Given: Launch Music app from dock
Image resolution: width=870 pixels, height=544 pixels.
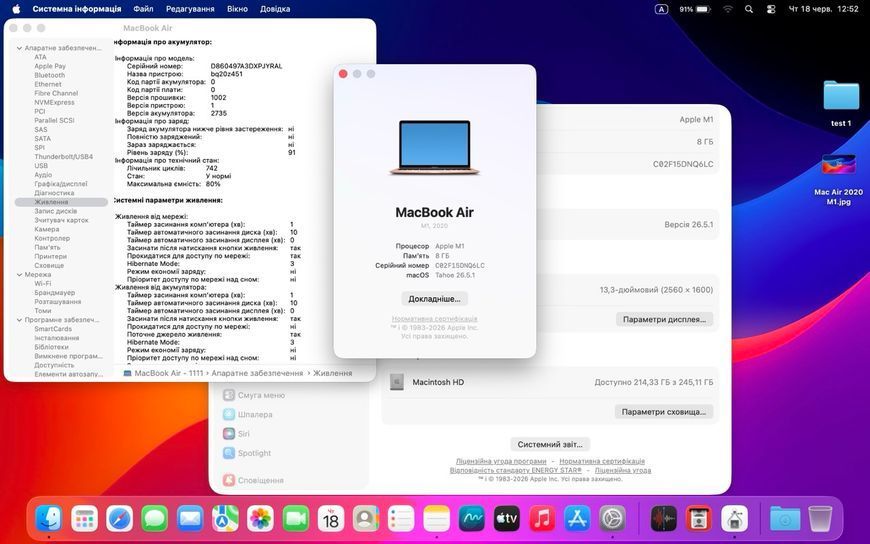Looking at the screenshot, I should pos(542,520).
